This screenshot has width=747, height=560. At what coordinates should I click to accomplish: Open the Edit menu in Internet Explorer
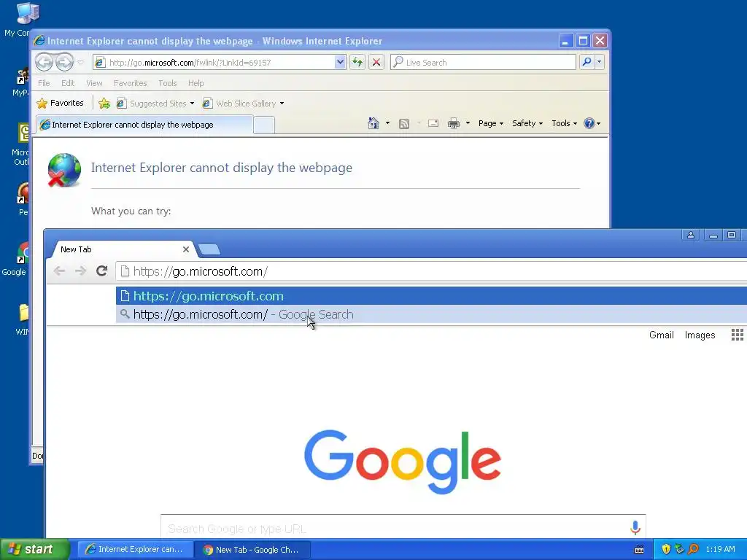tap(68, 83)
